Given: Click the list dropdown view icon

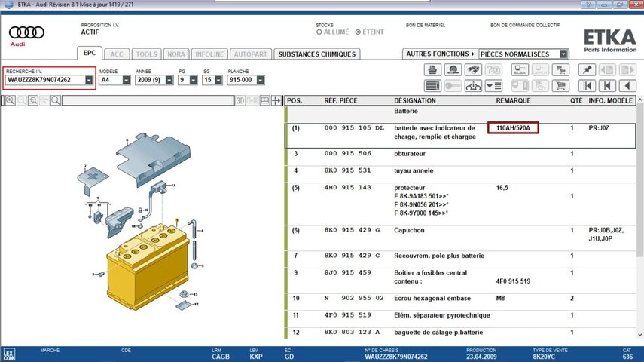Looking at the screenshot, I should 493,86.
